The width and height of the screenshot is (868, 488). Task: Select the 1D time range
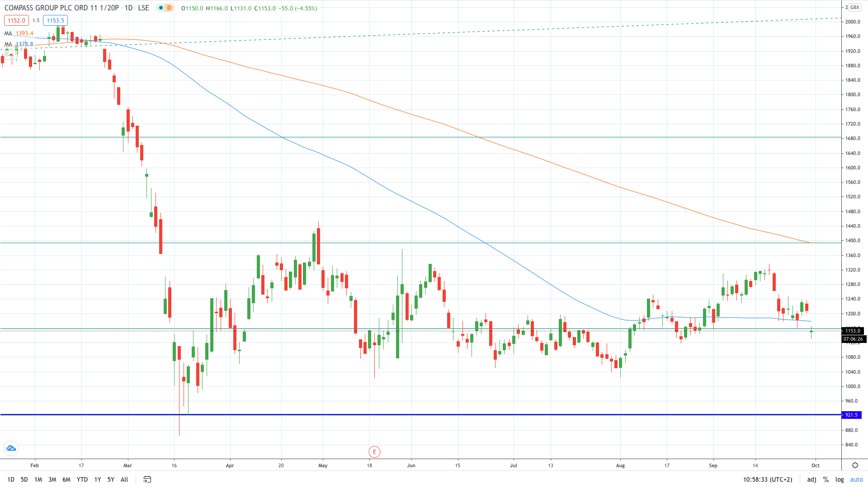(11, 479)
